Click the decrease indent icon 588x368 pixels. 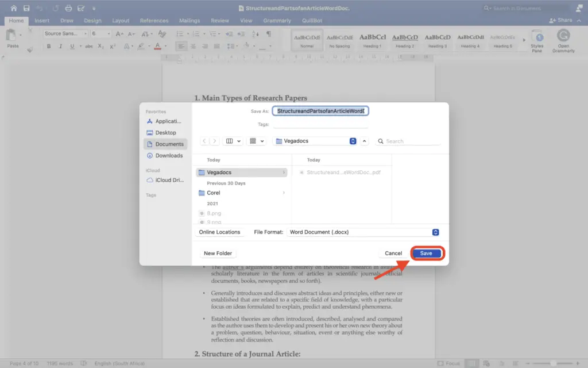click(x=229, y=34)
